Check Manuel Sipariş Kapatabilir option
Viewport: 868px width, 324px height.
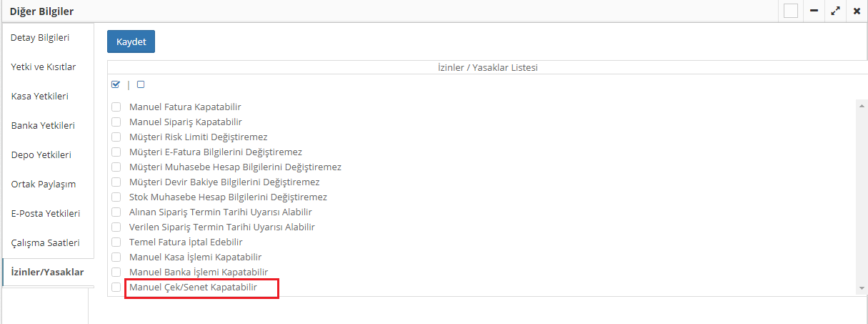tap(116, 122)
